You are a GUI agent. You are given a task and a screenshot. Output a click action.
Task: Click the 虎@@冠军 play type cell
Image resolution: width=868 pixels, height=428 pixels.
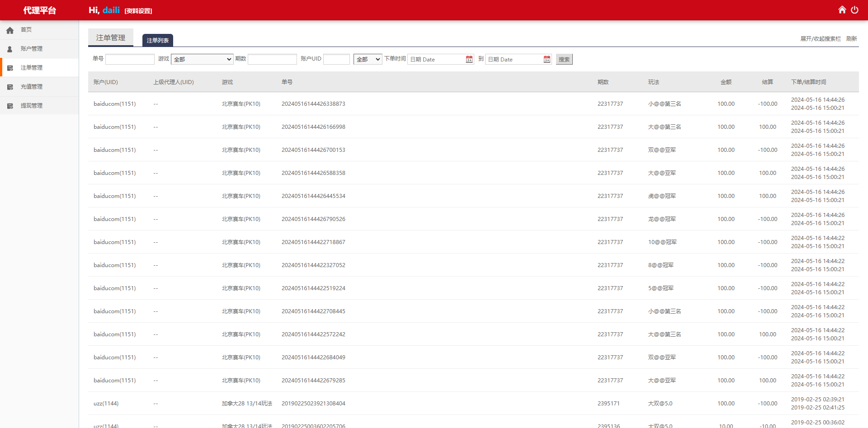[662, 196]
